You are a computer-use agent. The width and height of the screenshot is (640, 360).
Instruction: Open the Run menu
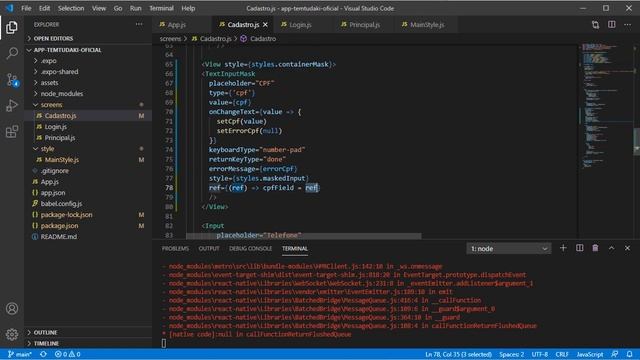(136, 8)
